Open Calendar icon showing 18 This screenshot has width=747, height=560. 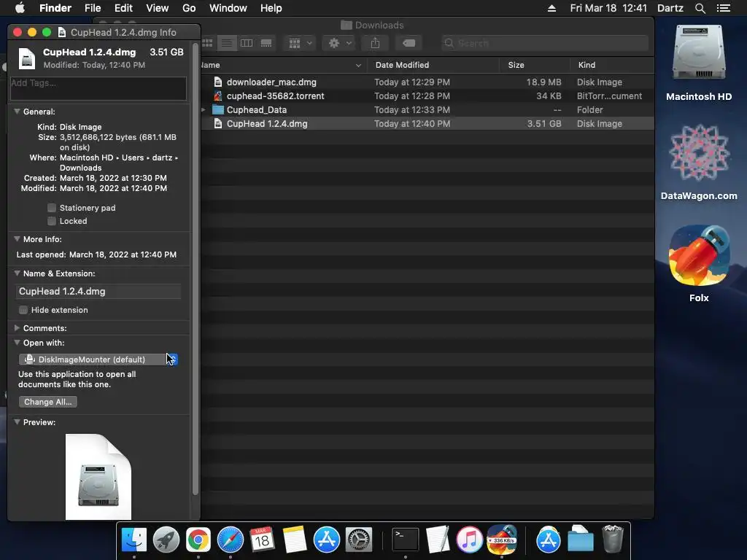coord(262,540)
